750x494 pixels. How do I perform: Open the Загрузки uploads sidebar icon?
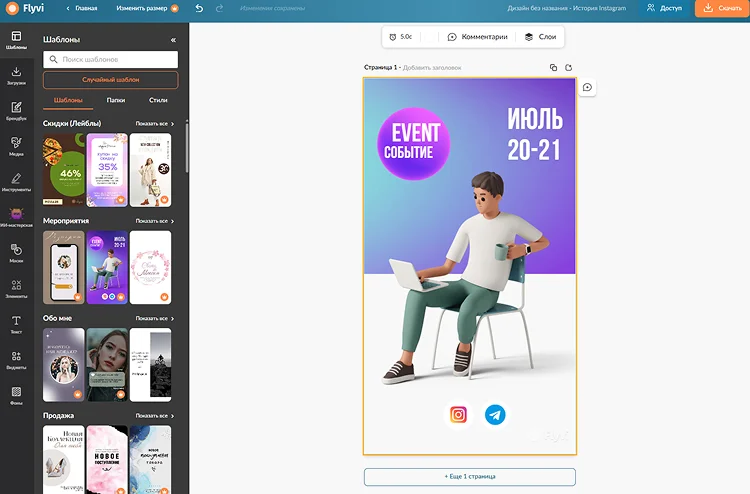click(x=16, y=76)
